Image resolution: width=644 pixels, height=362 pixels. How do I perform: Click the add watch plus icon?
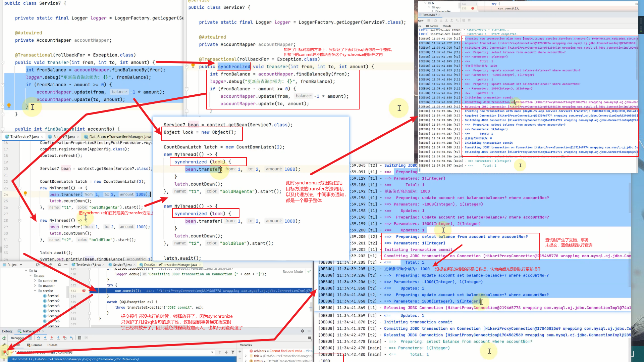(x=240, y=352)
